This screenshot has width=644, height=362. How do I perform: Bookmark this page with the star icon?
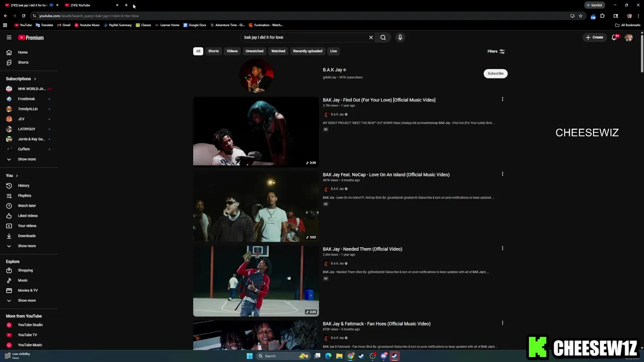pos(580,16)
